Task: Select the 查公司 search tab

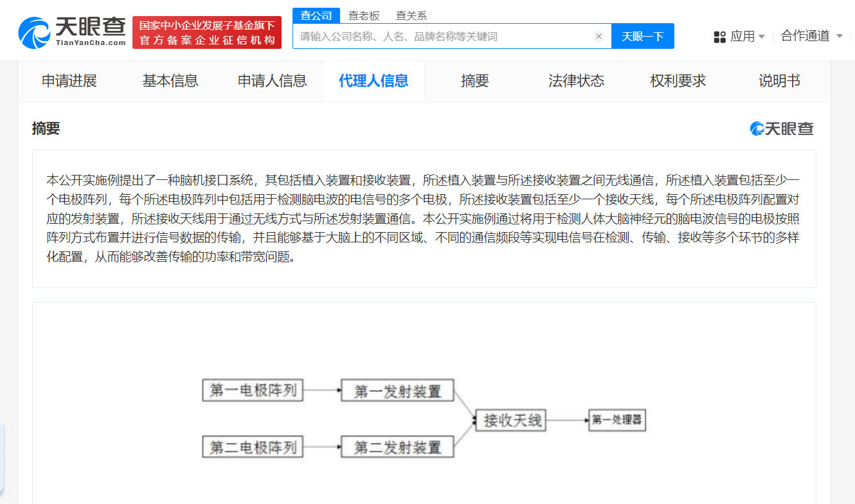Action: (x=316, y=15)
